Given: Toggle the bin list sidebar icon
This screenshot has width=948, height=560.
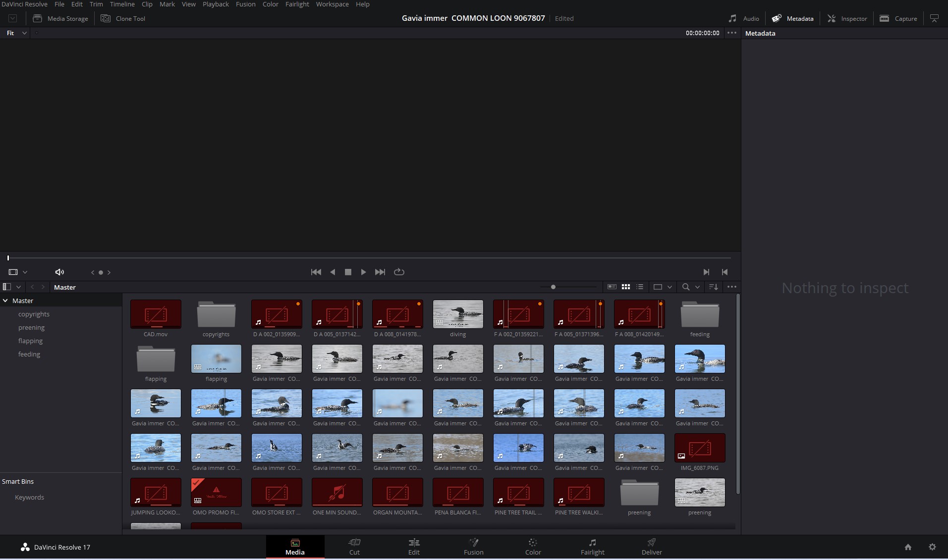Looking at the screenshot, I should point(7,287).
